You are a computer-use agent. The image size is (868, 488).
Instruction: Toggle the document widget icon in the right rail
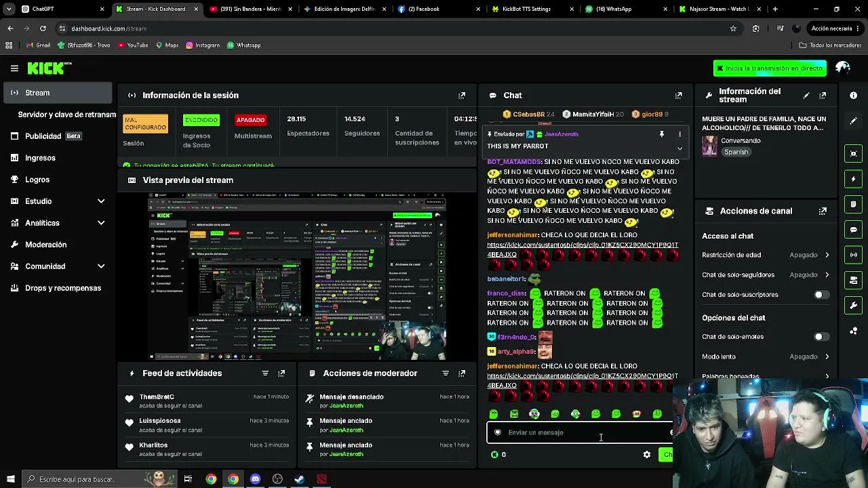pos(854,204)
